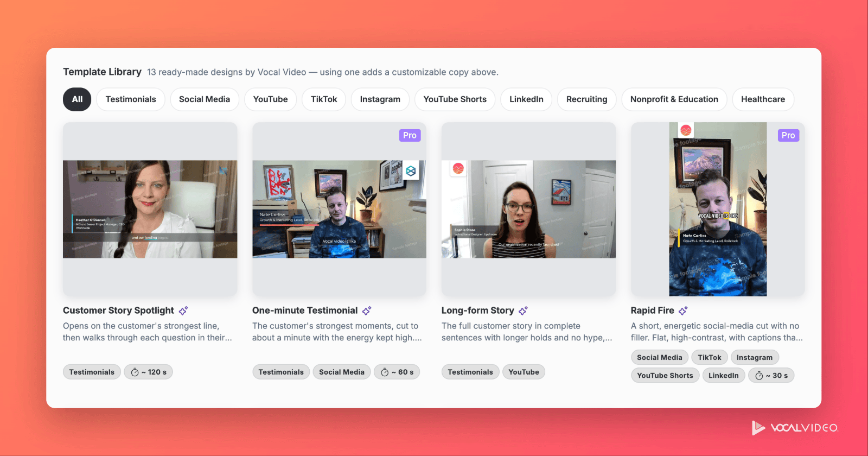Filter by Recruiting category
Screen dimensions: 868x456
pyautogui.click(x=587, y=99)
